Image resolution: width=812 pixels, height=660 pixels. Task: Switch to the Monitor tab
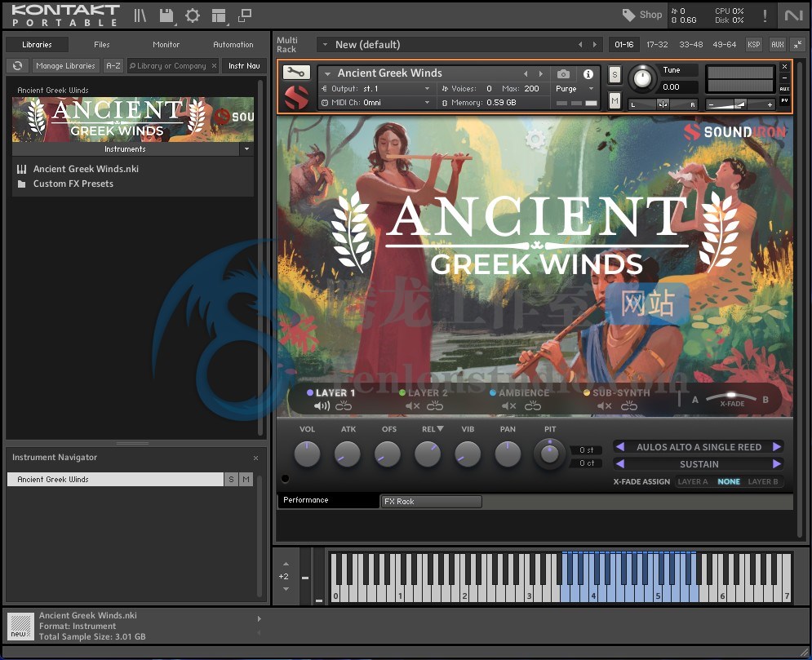coord(166,45)
